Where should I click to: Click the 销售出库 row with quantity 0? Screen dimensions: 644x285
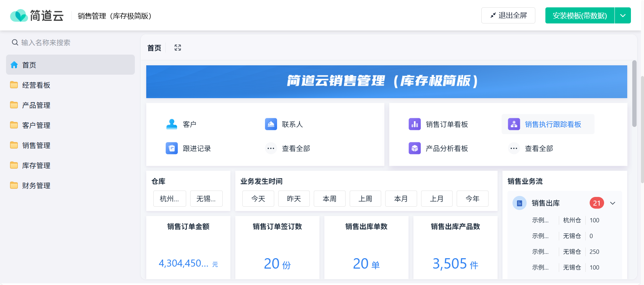[566, 236]
